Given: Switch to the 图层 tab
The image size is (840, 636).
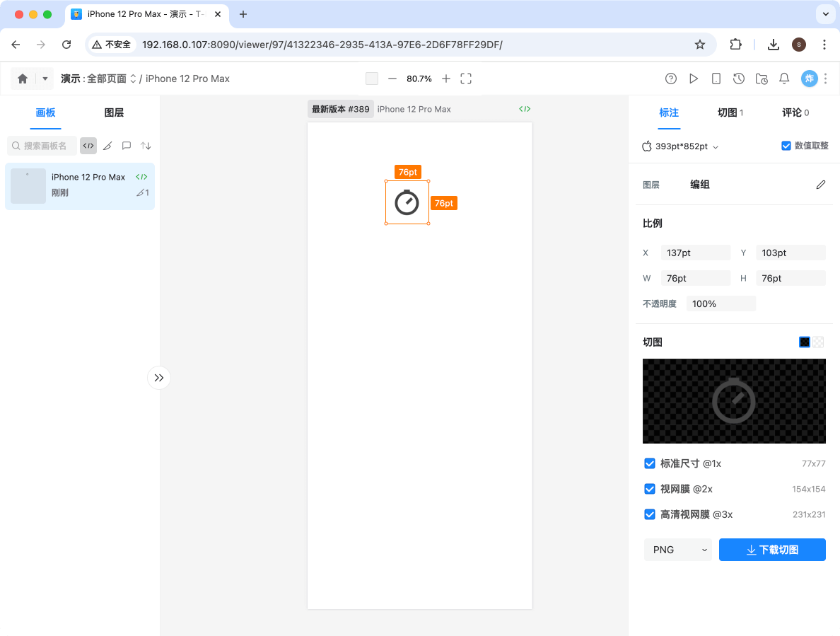Looking at the screenshot, I should 113,112.
